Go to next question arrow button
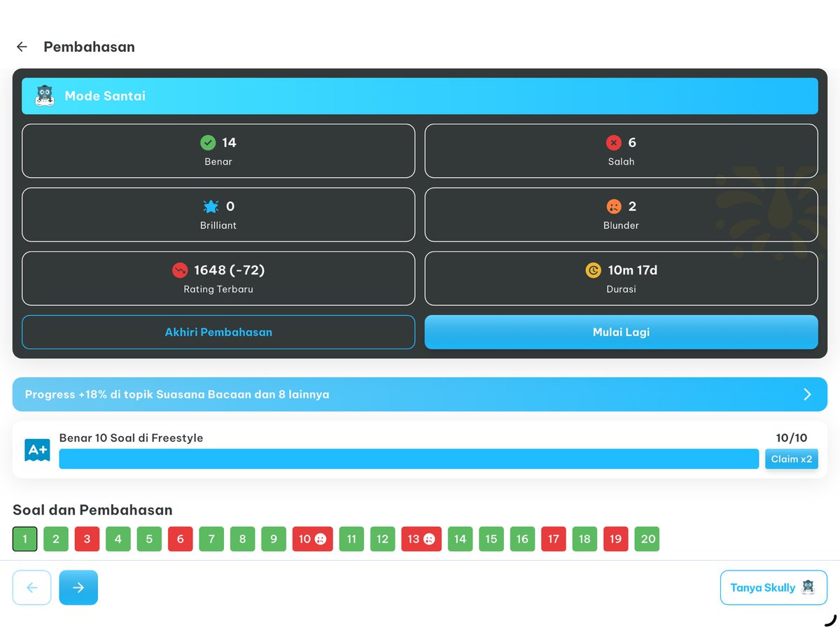840x630 pixels. pos(78,587)
